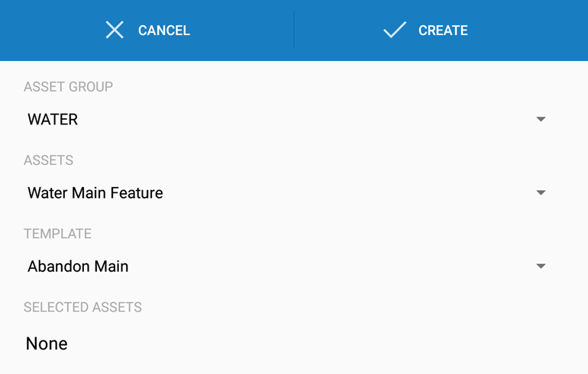
Task: Click the SELECTED ASSETS section label
Action: 82,308
